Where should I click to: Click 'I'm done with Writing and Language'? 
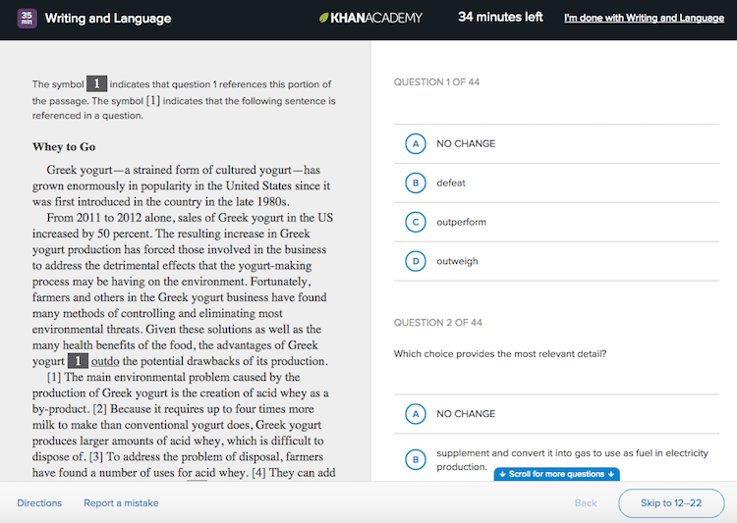click(x=643, y=18)
